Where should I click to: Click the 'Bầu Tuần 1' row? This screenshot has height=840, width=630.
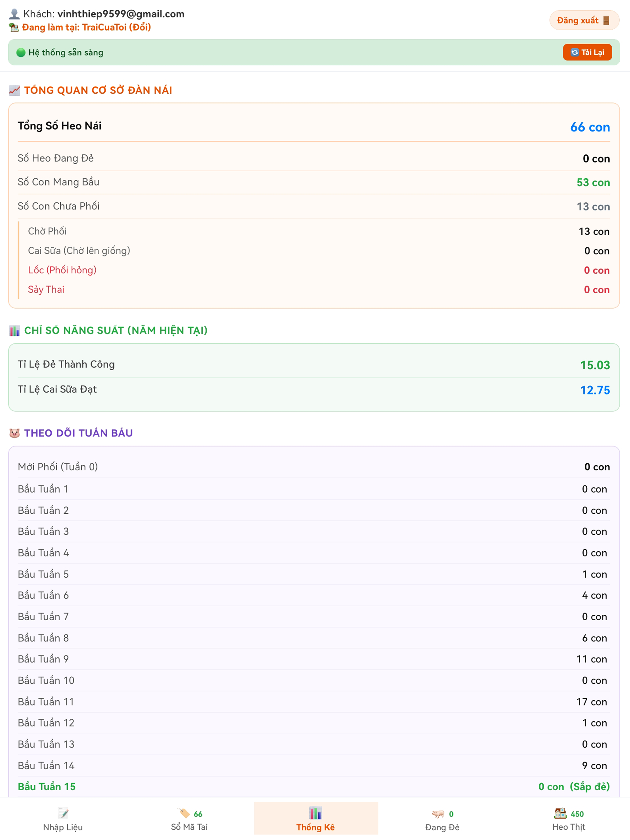tap(314, 489)
